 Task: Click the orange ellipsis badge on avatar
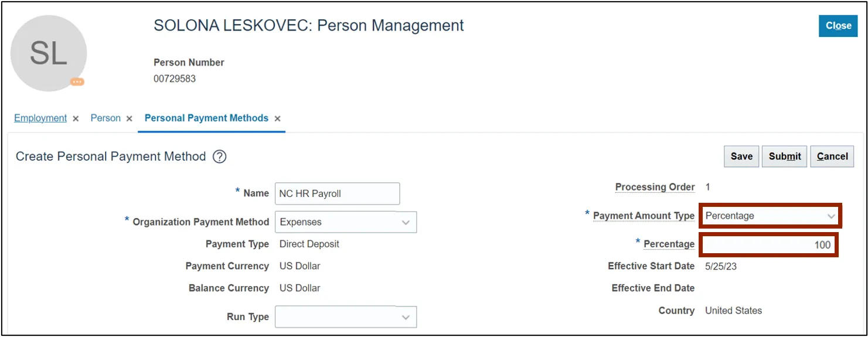[77, 81]
